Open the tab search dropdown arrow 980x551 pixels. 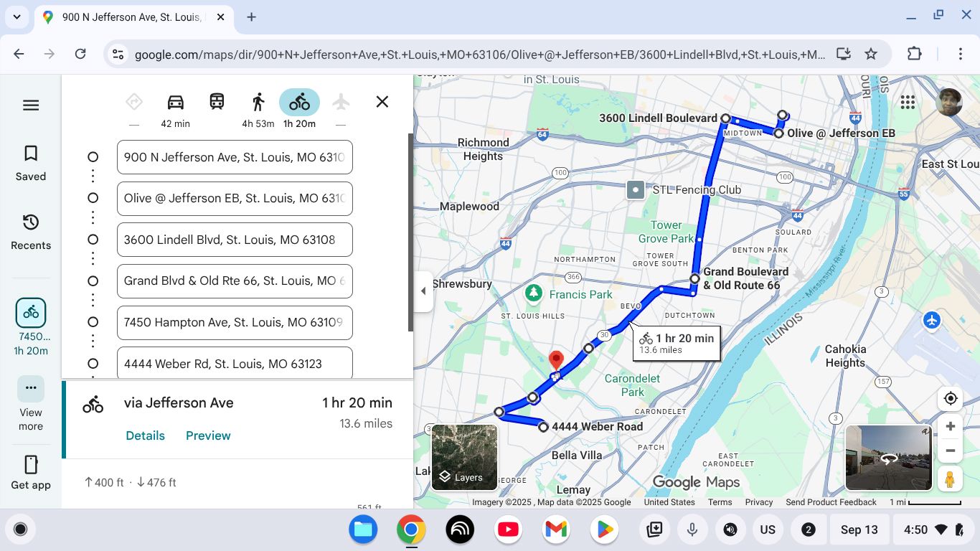pos(17,17)
